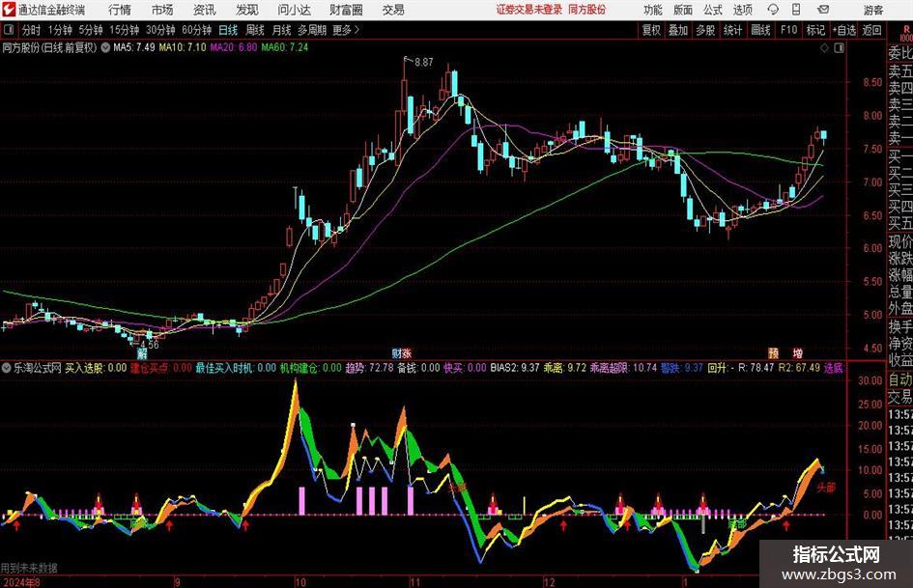Add stock via the +自选 button
The height and width of the screenshot is (588, 913).
(x=843, y=30)
